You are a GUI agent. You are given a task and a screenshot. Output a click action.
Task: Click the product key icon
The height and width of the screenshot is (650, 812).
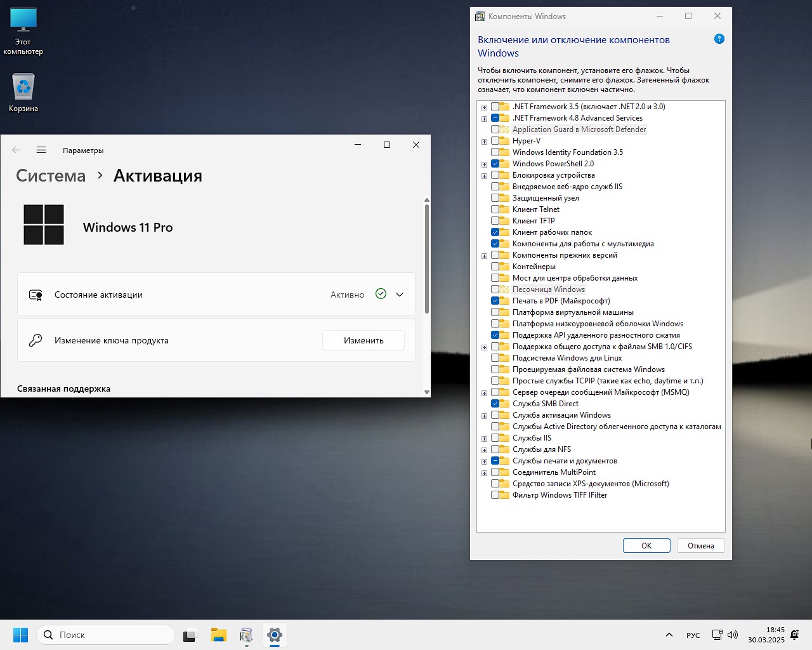pyautogui.click(x=36, y=340)
